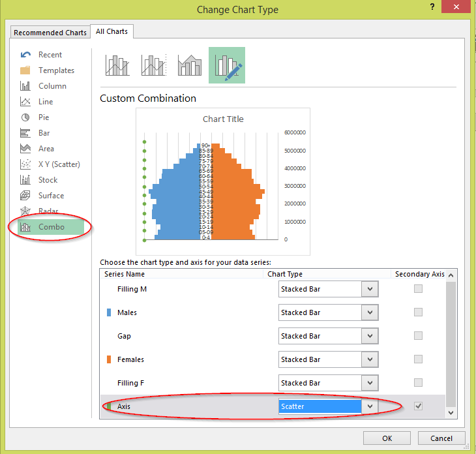Select the Area chart category icon
Image resolution: width=476 pixels, height=454 pixels.
tap(25, 149)
